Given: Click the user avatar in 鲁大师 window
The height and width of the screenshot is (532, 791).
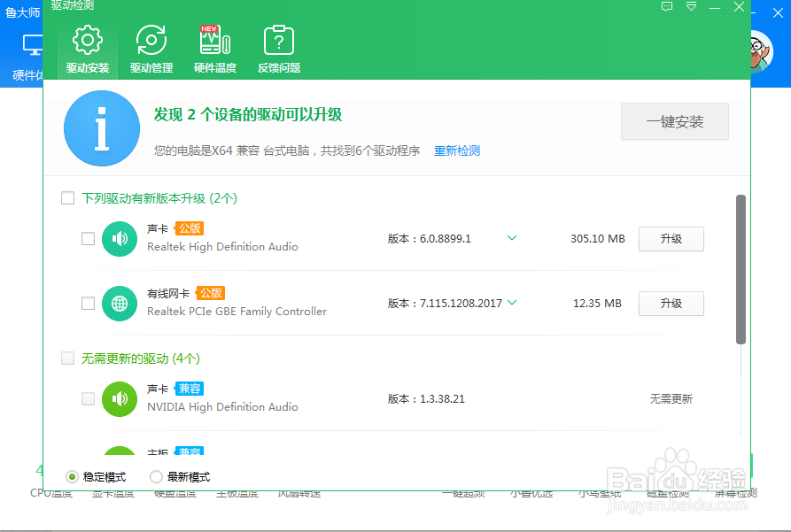Looking at the screenshot, I should tap(761, 52).
